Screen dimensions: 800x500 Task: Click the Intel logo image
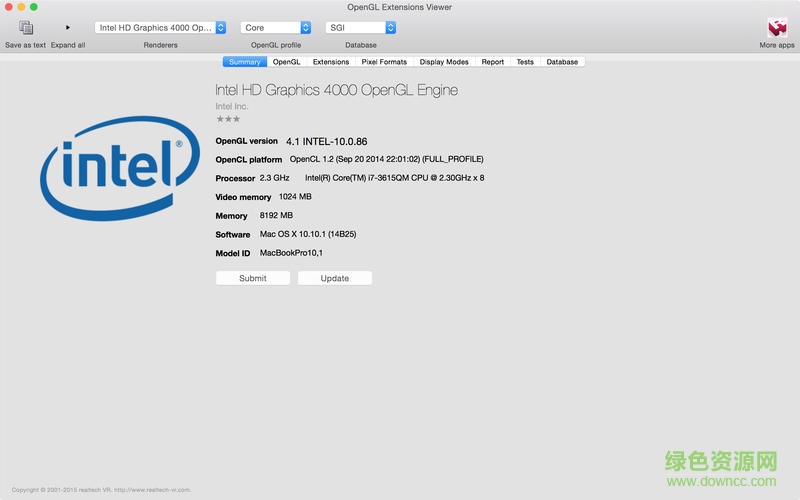(112, 164)
